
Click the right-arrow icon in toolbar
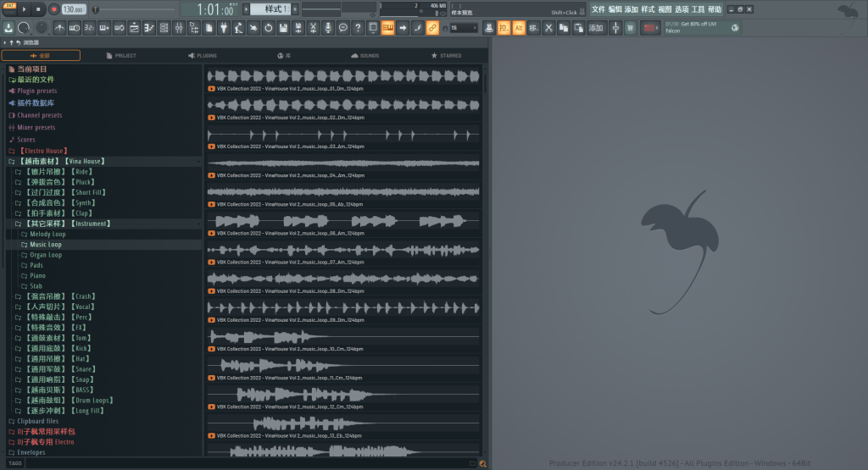point(403,28)
